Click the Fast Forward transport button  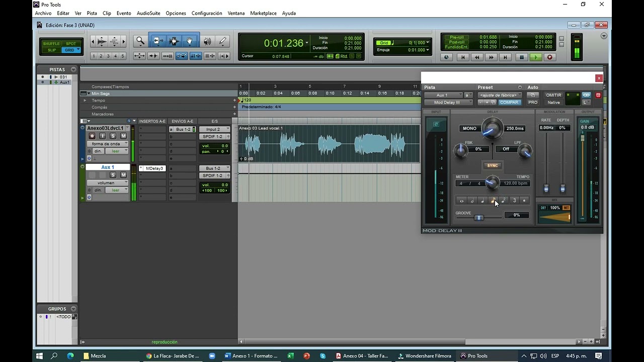(x=491, y=57)
